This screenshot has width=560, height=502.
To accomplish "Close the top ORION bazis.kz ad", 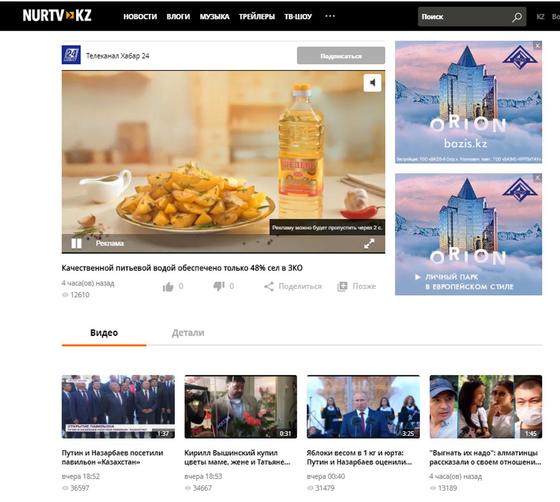I will (x=538, y=45).
